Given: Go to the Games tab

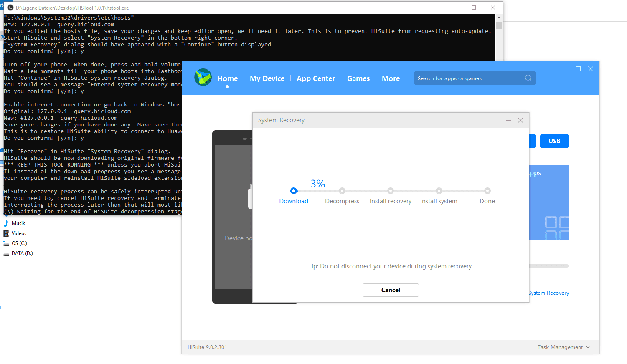Looking at the screenshot, I should pyautogui.click(x=358, y=78).
